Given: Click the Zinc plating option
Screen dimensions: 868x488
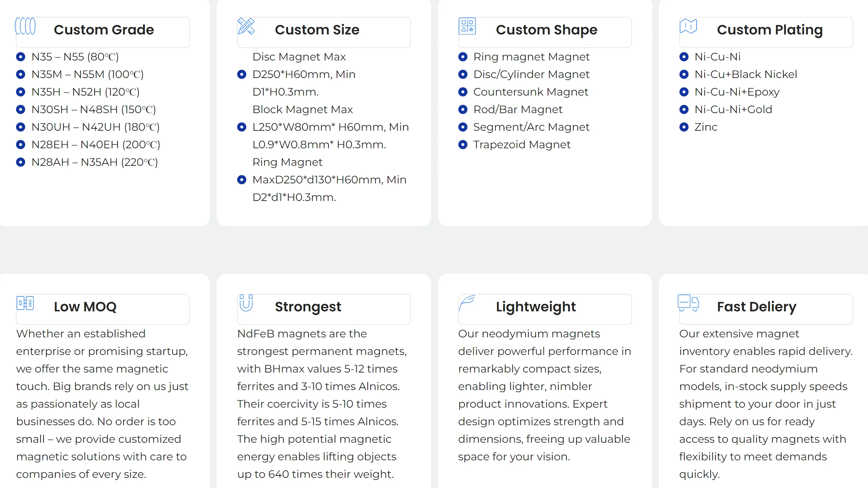Looking at the screenshot, I should coord(706,127).
